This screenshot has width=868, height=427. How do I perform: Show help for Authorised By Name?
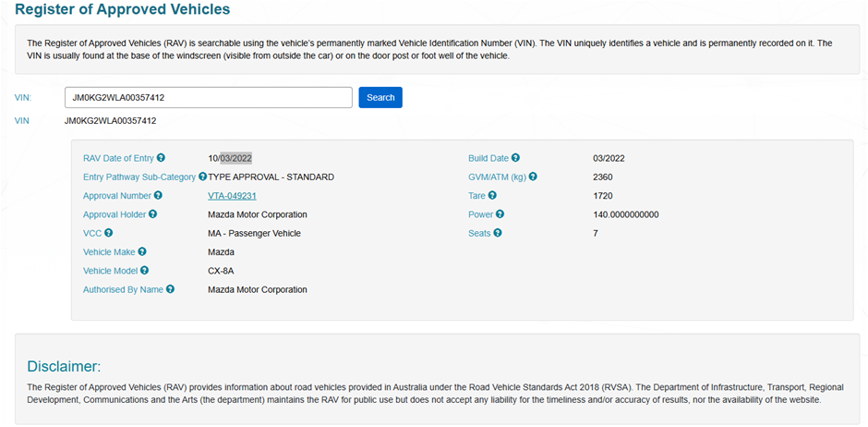pyautogui.click(x=170, y=289)
